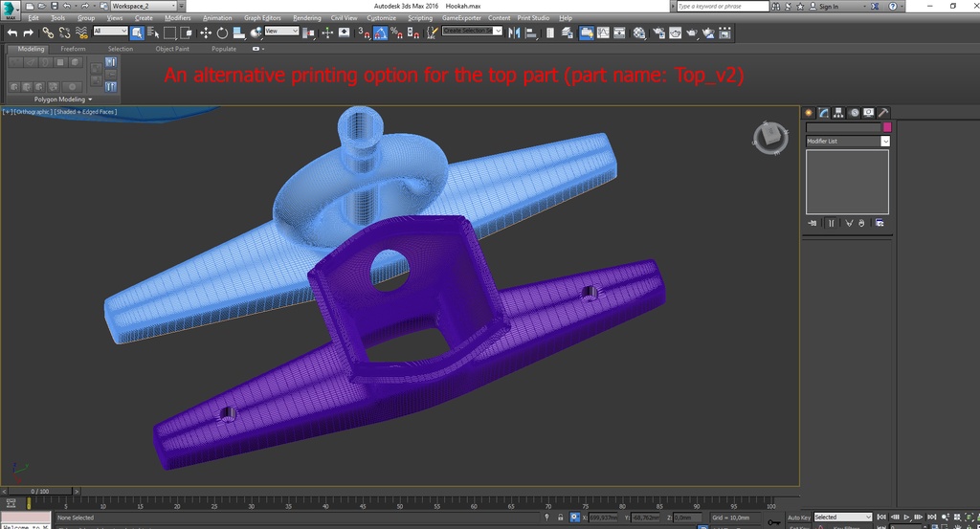This screenshot has height=529, width=980.
Task: Select the Select and Link tool
Action: click(48, 33)
